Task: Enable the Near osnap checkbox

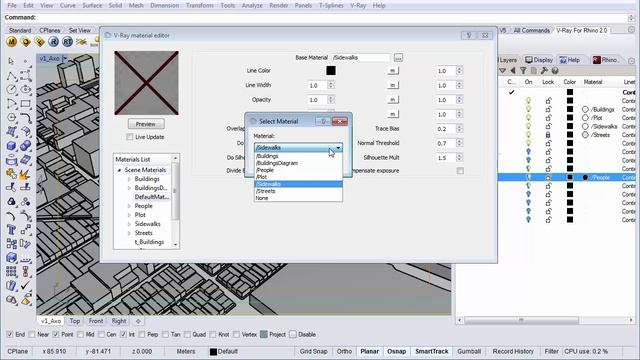Action: click(32, 334)
